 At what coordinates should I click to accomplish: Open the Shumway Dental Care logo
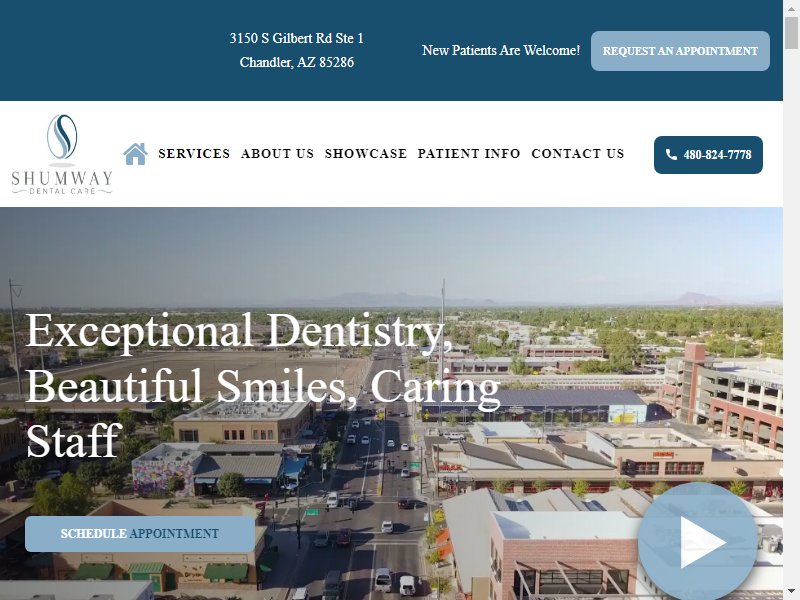62,154
